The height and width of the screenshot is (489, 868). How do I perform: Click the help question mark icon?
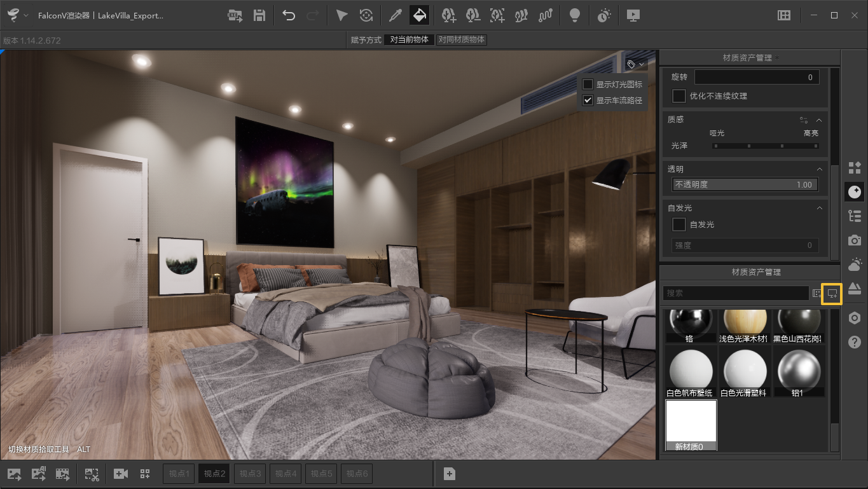[854, 343]
